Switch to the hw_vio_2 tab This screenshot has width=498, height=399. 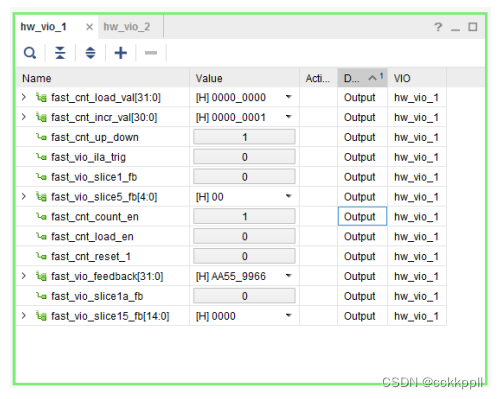click(x=127, y=27)
